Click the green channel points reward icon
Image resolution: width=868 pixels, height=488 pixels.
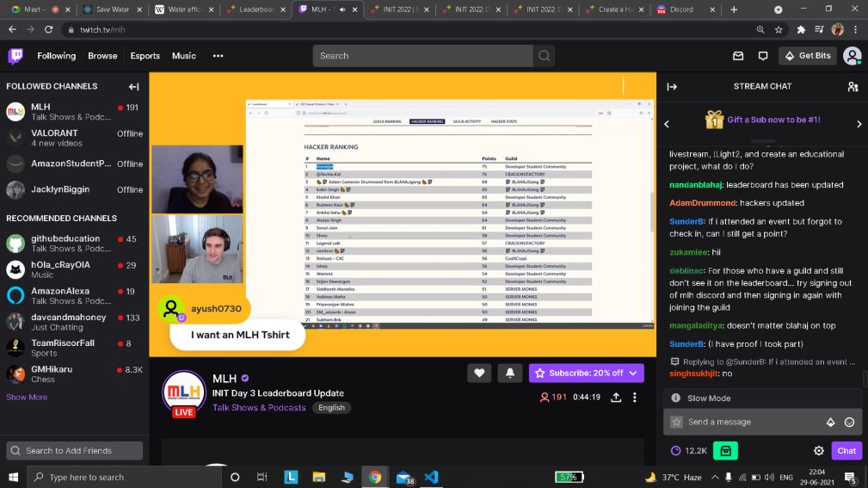(x=725, y=451)
